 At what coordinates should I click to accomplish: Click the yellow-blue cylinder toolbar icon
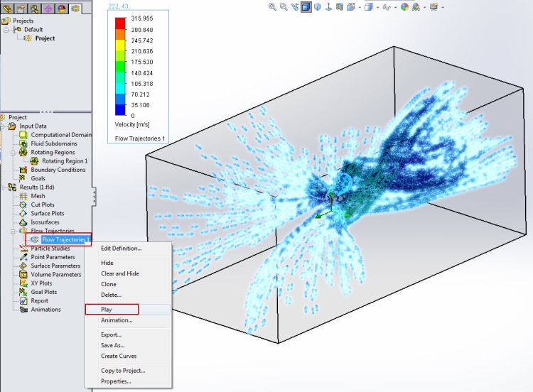(339, 7)
